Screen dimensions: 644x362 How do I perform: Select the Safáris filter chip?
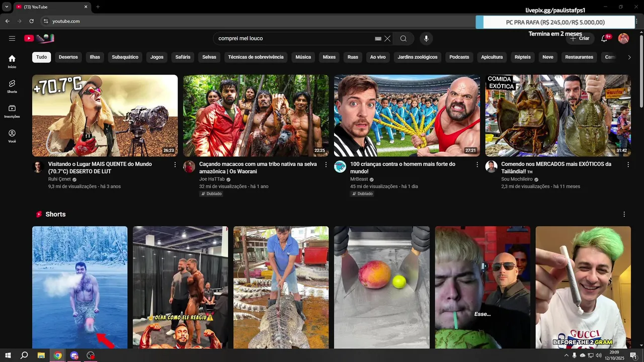tap(183, 57)
